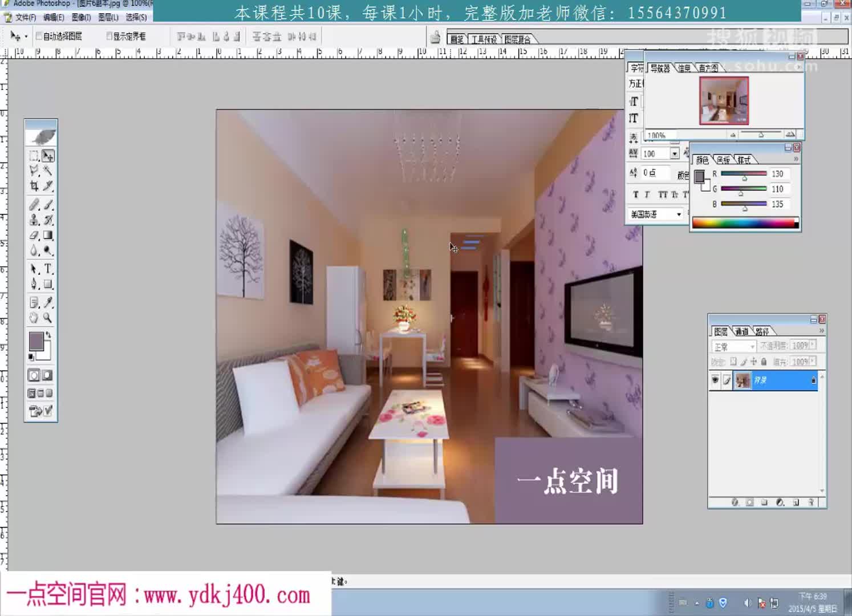Choose the Clone Stamp tool
This screenshot has width=852, height=616.
(33, 219)
